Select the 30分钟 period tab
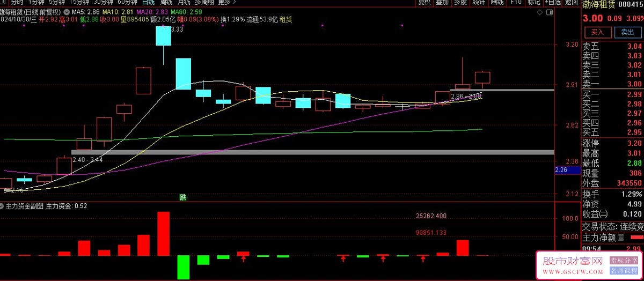644x281 pixels. [x=104, y=2]
